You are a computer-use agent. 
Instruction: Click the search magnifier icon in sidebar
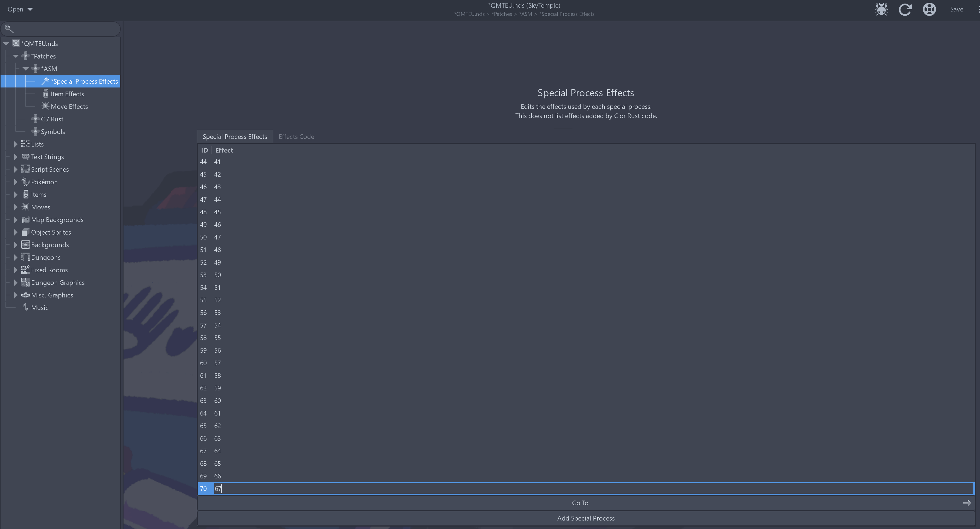9,28
